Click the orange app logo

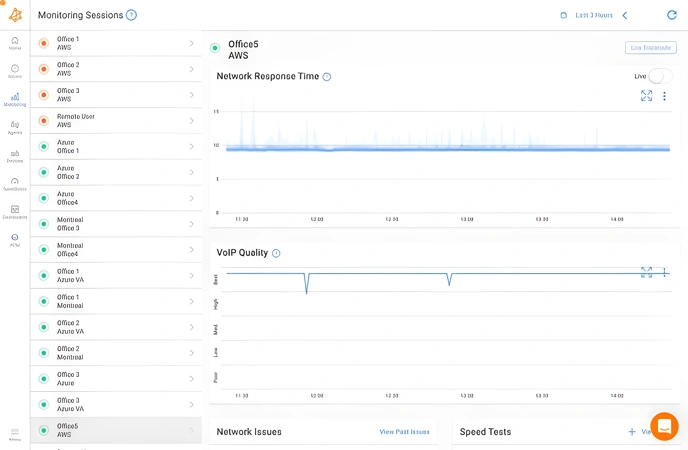pos(15,15)
